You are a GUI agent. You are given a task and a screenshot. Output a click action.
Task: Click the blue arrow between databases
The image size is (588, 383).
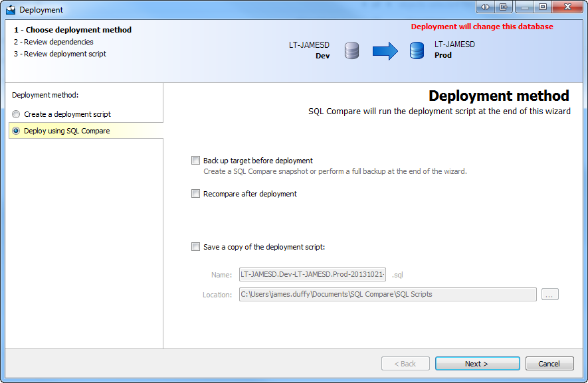coord(385,50)
